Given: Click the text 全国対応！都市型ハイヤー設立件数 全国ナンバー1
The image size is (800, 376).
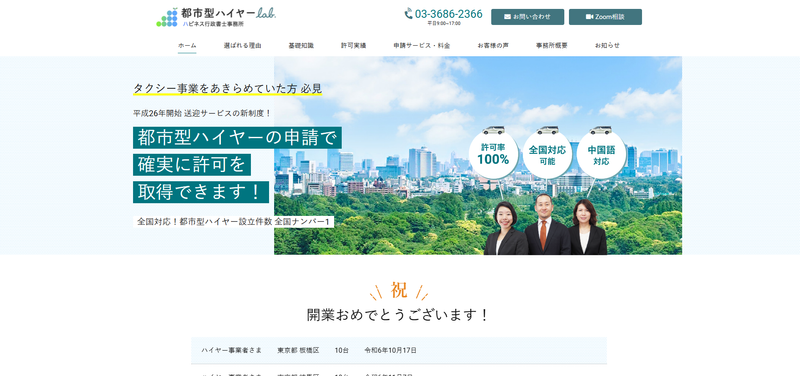Looking at the screenshot, I should (235, 222).
